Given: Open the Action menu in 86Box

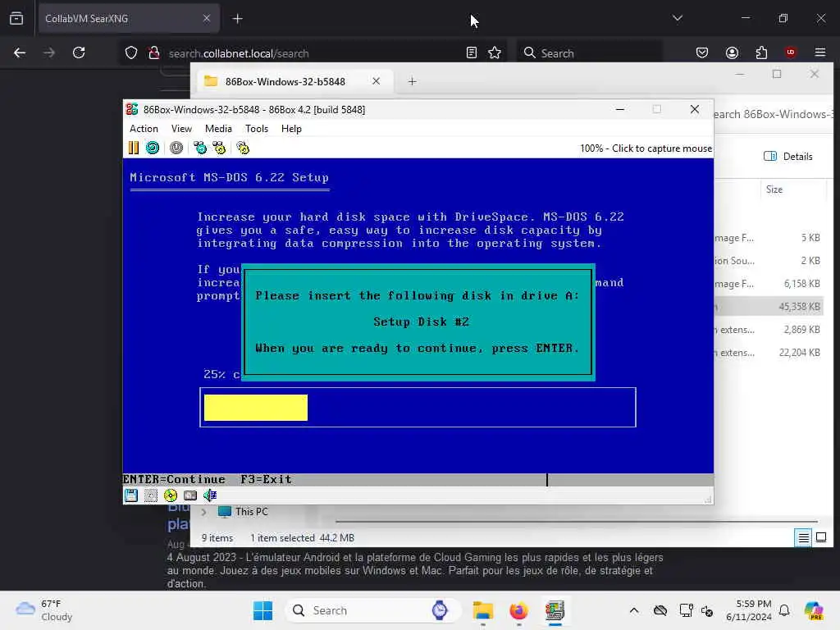Looking at the screenshot, I should [x=144, y=129].
